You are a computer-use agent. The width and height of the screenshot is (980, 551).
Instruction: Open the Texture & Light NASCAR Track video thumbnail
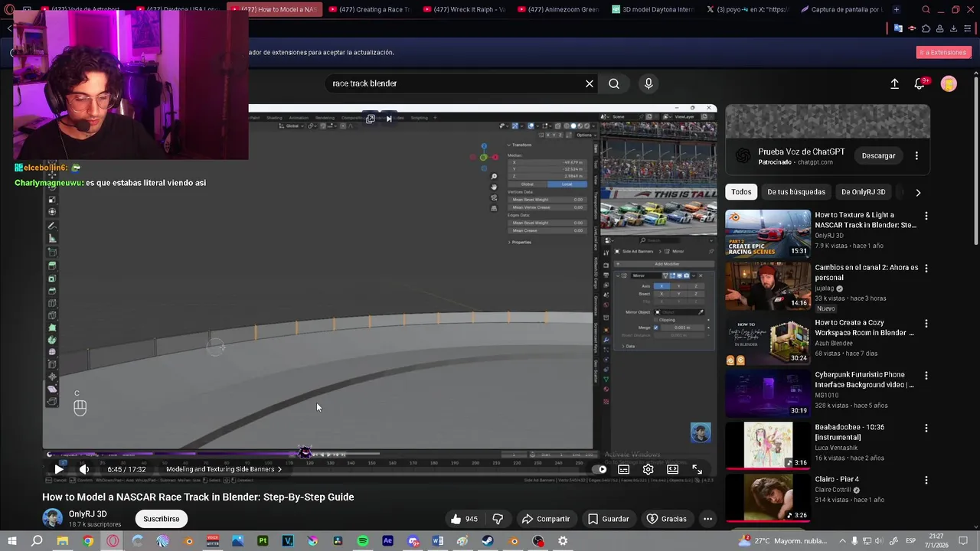768,233
